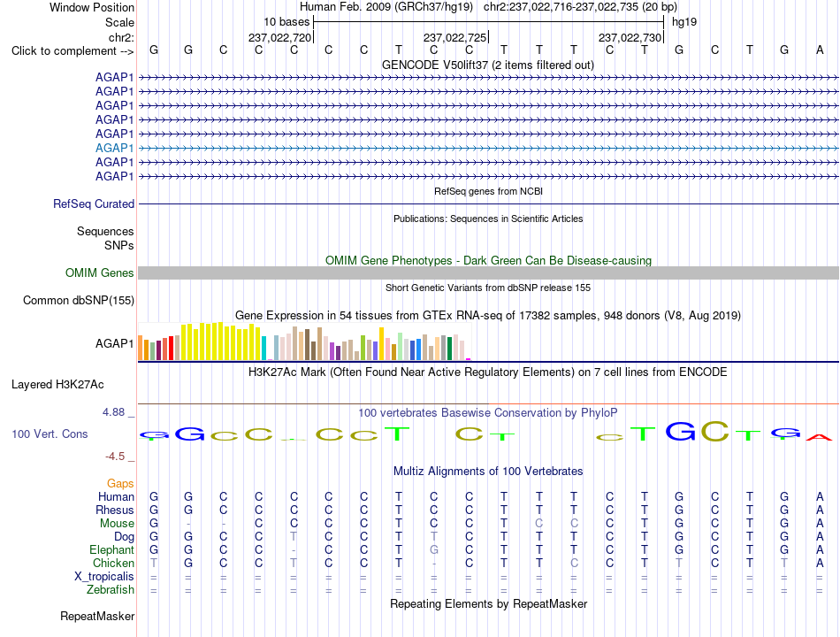Viewport: 840px width, 637px height.
Task: Click the 'Human Feb. 2009 (GRCh37/hg19)' header
Action: (x=386, y=7)
